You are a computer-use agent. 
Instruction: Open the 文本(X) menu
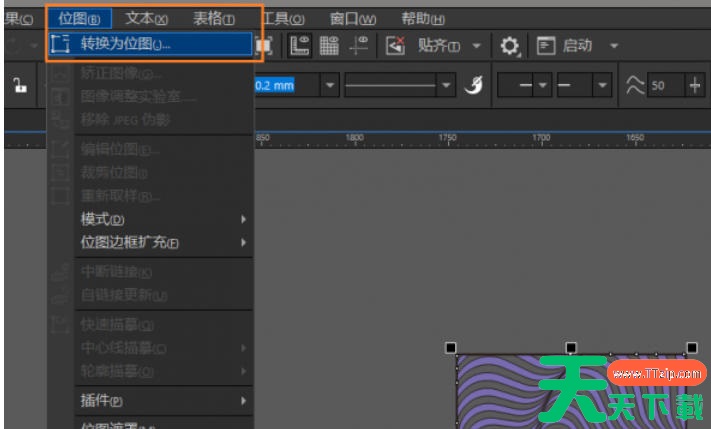click(x=146, y=19)
